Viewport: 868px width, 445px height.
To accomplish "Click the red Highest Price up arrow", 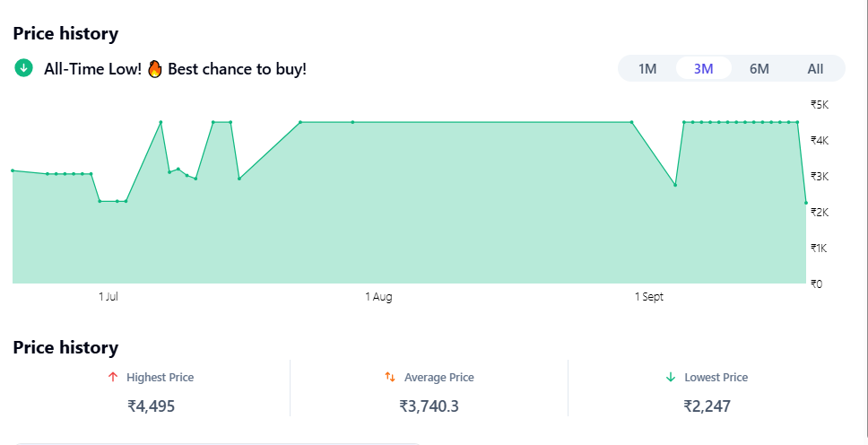I will [x=113, y=378].
